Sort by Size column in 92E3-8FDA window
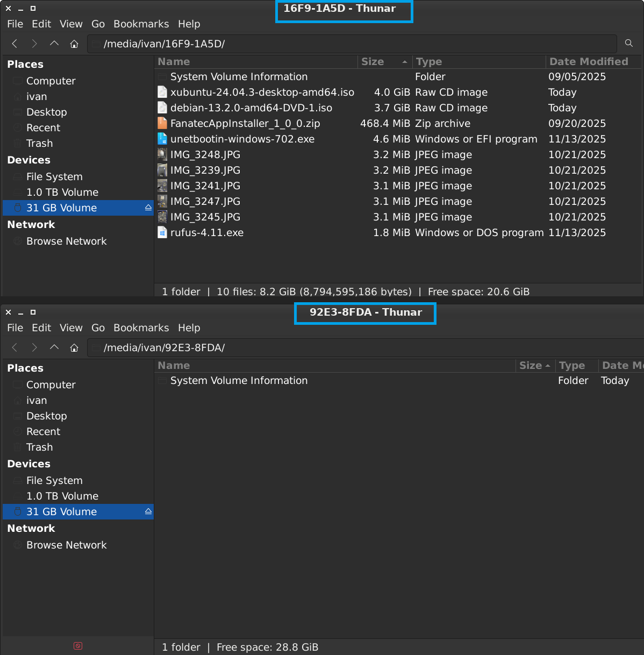Image resolution: width=644 pixels, height=655 pixels. [535, 365]
